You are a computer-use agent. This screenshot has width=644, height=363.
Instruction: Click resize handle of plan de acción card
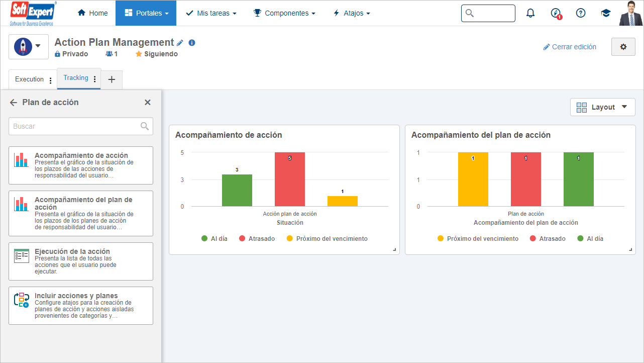(x=630, y=250)
